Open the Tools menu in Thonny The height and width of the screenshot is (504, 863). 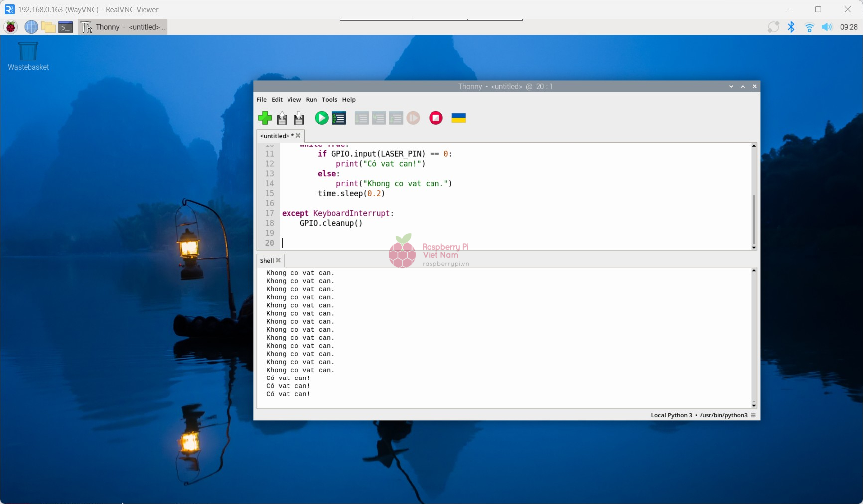click(x=329, y=100)
